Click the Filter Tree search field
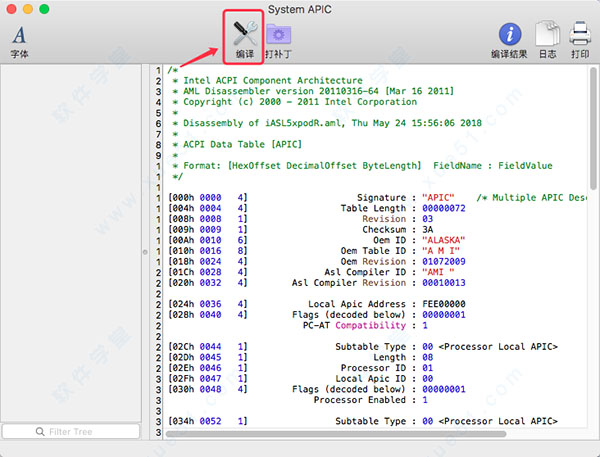Viewport: 600px width, 457px height. (71, 431)
